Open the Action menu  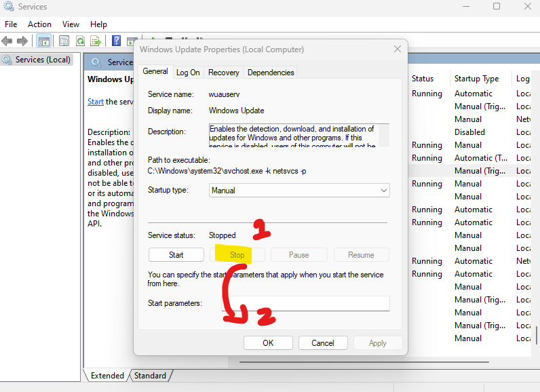pos(39,24)
